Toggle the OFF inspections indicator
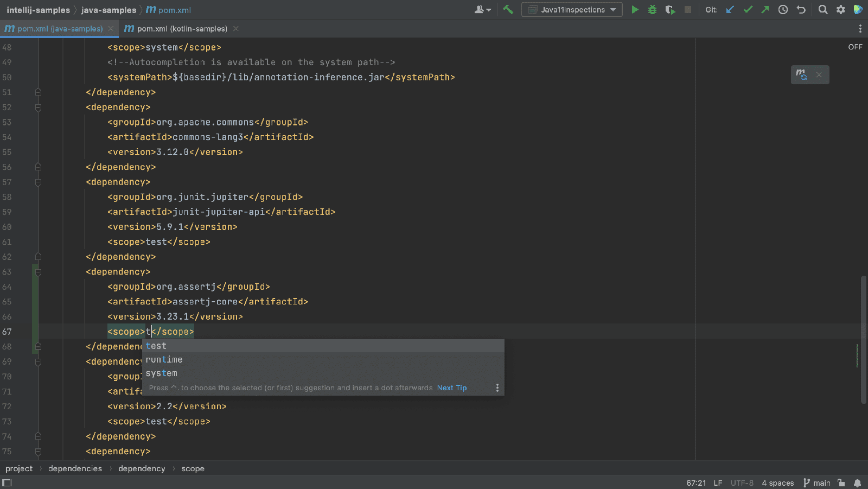868x489 pixels. tap(855, 47)
